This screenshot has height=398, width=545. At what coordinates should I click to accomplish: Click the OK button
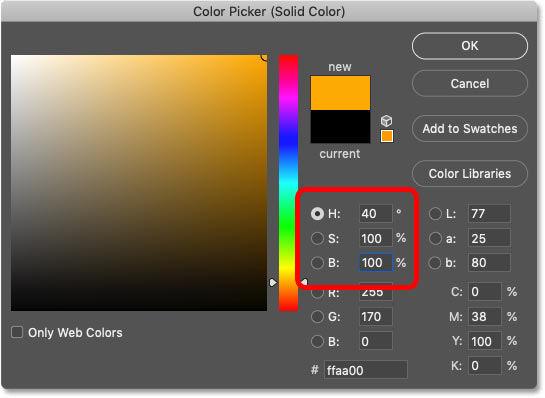point(470,46)
